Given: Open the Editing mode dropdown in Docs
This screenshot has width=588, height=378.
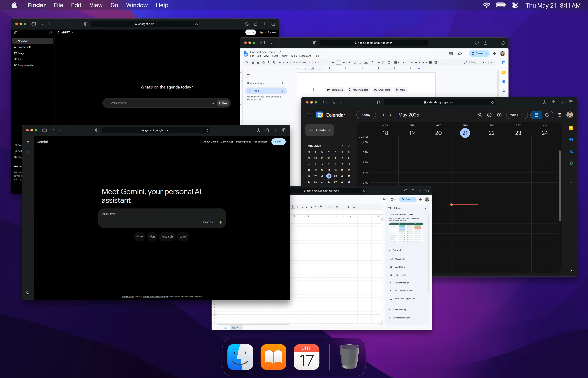Looking at the screenshot, I should click(x=474, y=63).
